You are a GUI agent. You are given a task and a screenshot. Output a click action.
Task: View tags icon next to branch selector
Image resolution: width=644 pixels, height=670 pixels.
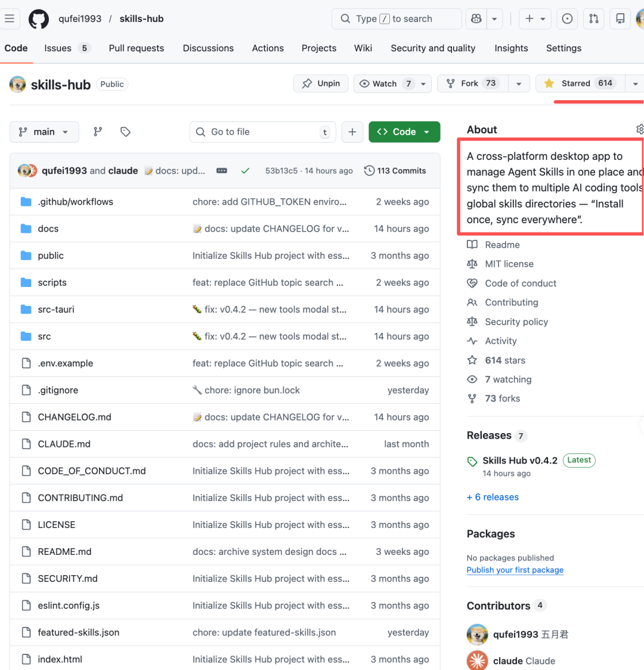pyautogui.click(x=125, y=132)
